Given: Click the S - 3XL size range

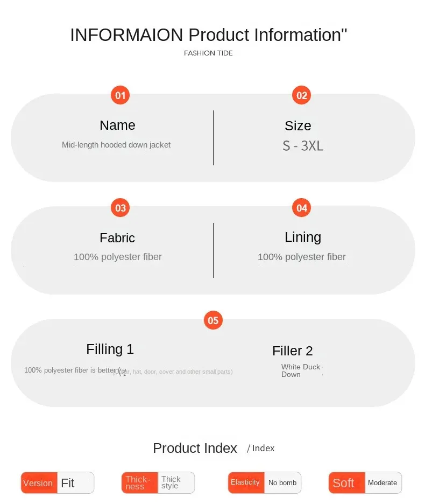Looking at the screenshot, I should [303, 146].
